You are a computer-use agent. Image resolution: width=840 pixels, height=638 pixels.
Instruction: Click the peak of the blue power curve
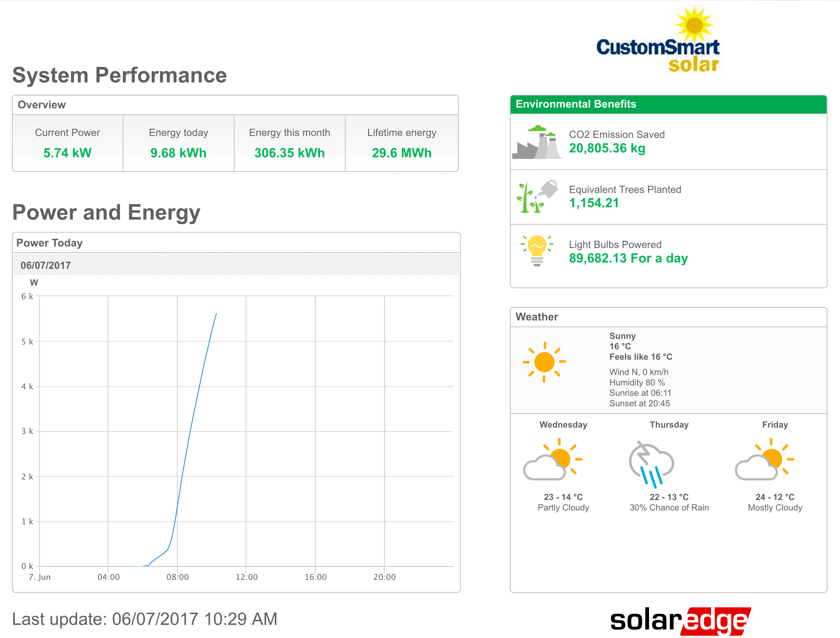pos(216,314)
